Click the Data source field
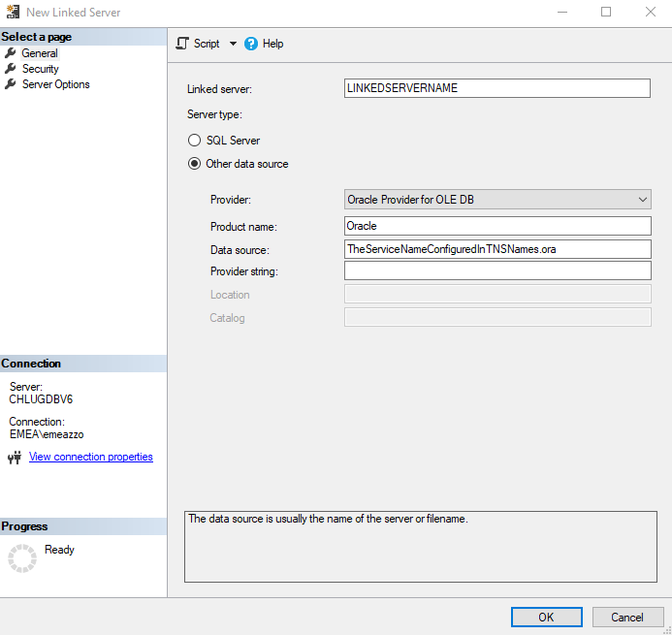The image size is (672, 635). 497,249
